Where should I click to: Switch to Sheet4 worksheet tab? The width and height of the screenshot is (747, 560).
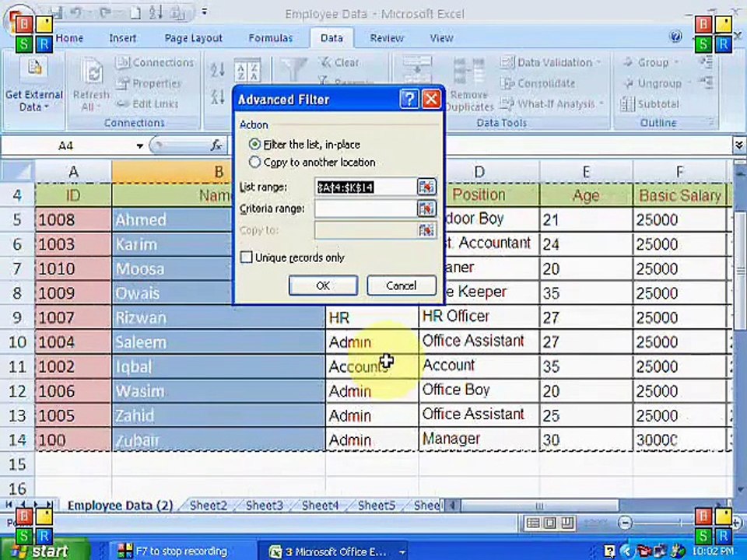click(x=320, y=506)
